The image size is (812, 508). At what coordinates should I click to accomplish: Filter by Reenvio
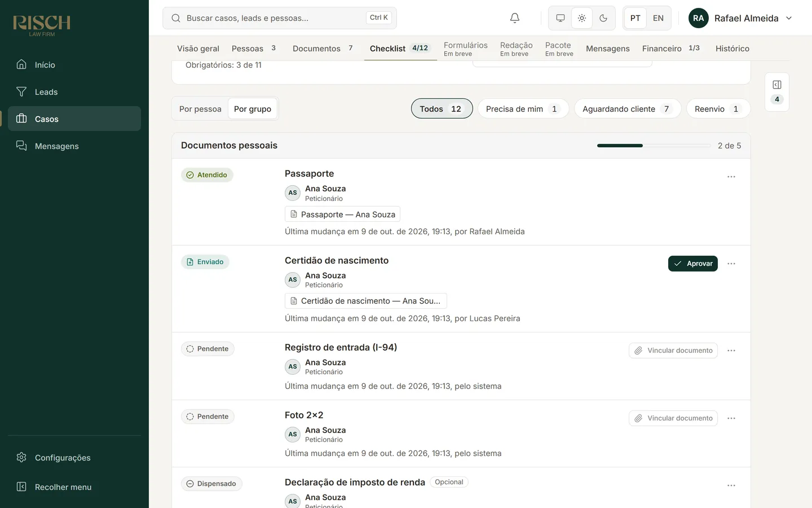[x=718, y=109]
